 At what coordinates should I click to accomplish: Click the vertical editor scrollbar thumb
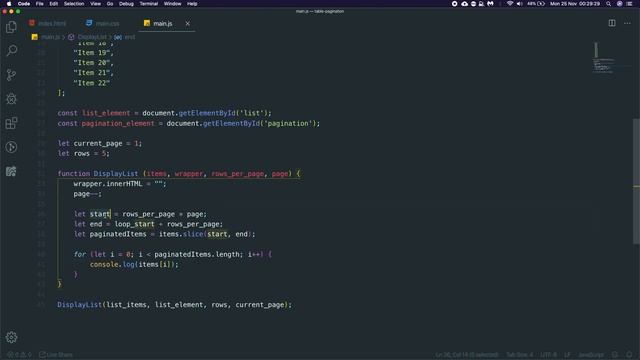636,181
